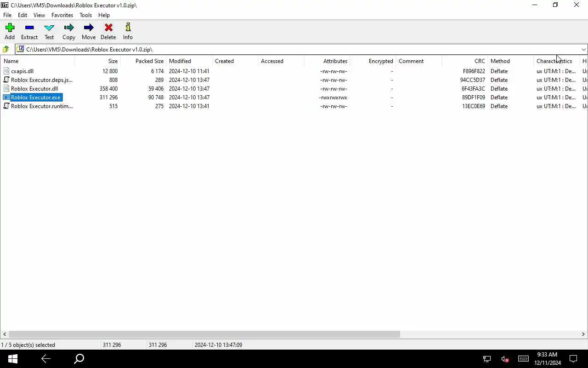The image size is (588, 368).
Task: Open the Favorites menu
Action: [62, 15]
